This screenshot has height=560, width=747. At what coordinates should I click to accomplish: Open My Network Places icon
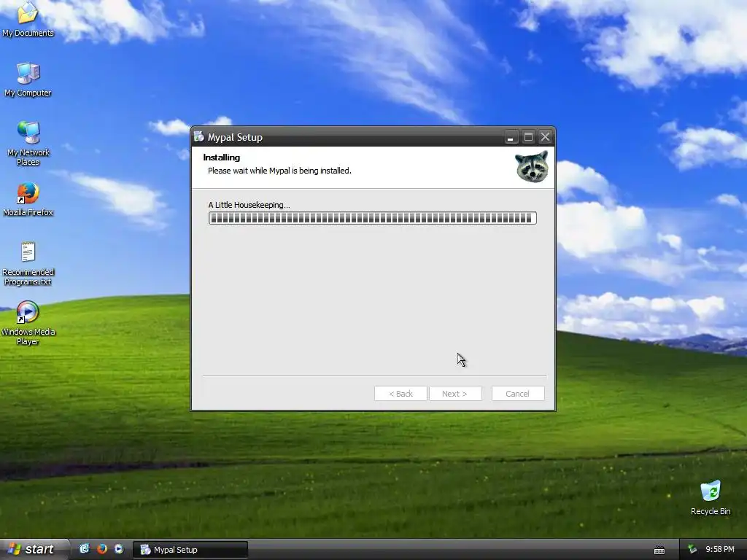point(28,144)
